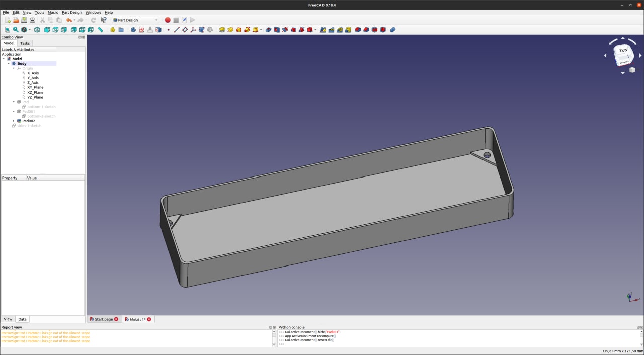This screenshot has height=355, width=644.
Task: Select the Fillet tool
Action: (358, 30)
